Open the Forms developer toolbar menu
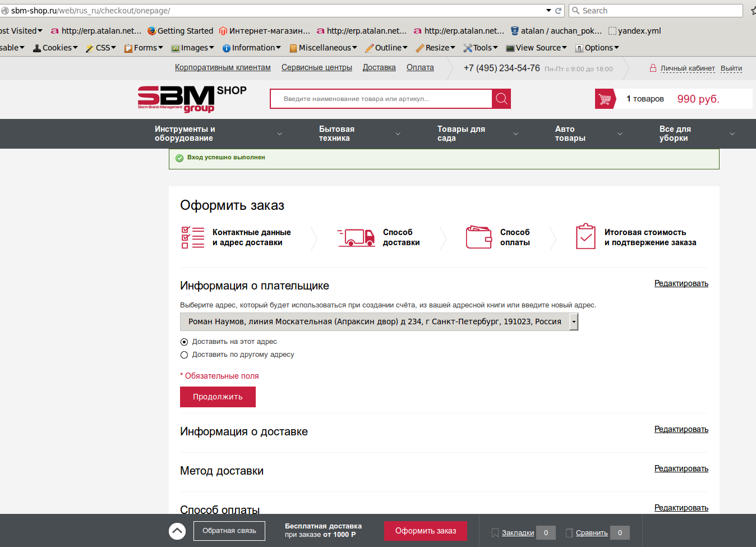Screen dimensions: 756x547 [x=144, y=48]
